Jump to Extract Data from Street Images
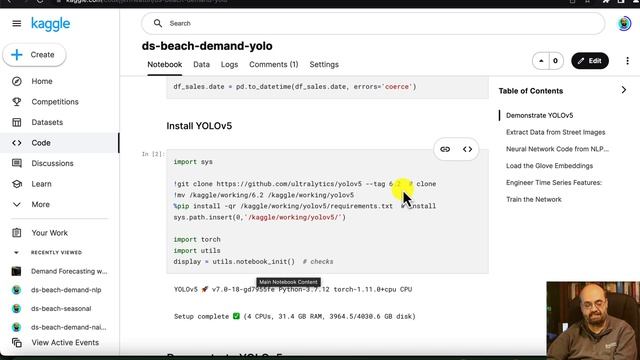640x360 pixels. click(x=556, y=132)
